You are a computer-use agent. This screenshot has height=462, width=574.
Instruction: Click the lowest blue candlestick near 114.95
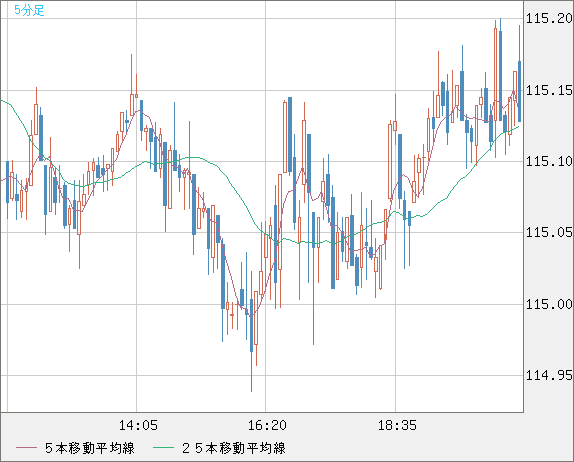coord(251,332)
